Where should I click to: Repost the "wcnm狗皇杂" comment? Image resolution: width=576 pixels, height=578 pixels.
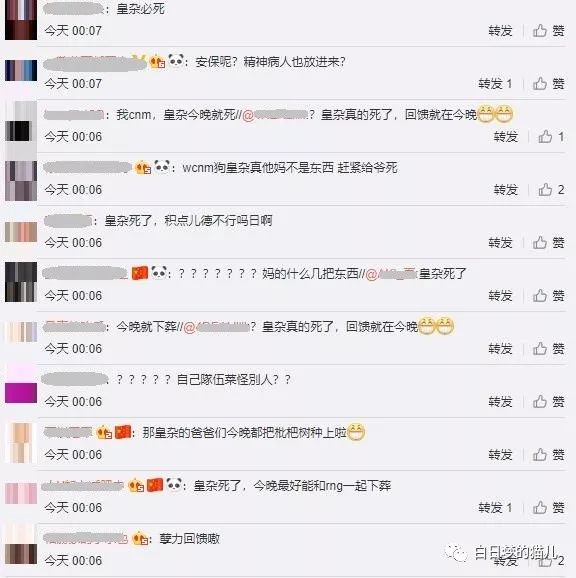(506, 190)
